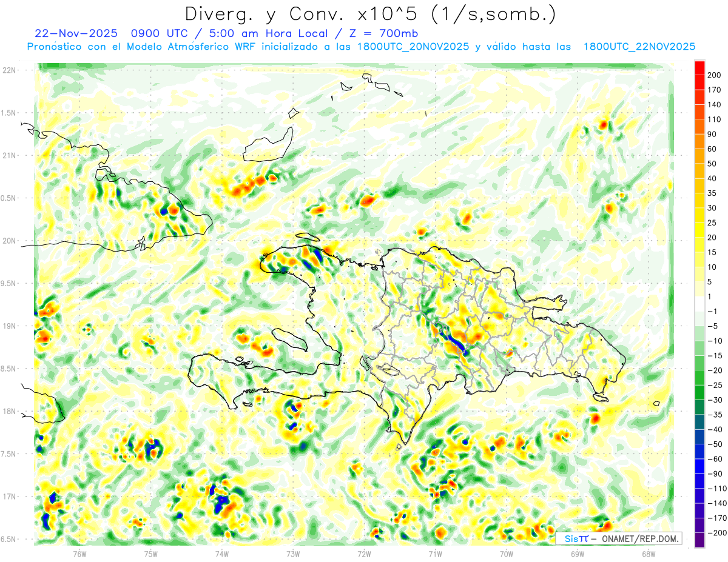Click the '-140' color bar label
This screenshot has width=728, height=562.
(717, 503)
